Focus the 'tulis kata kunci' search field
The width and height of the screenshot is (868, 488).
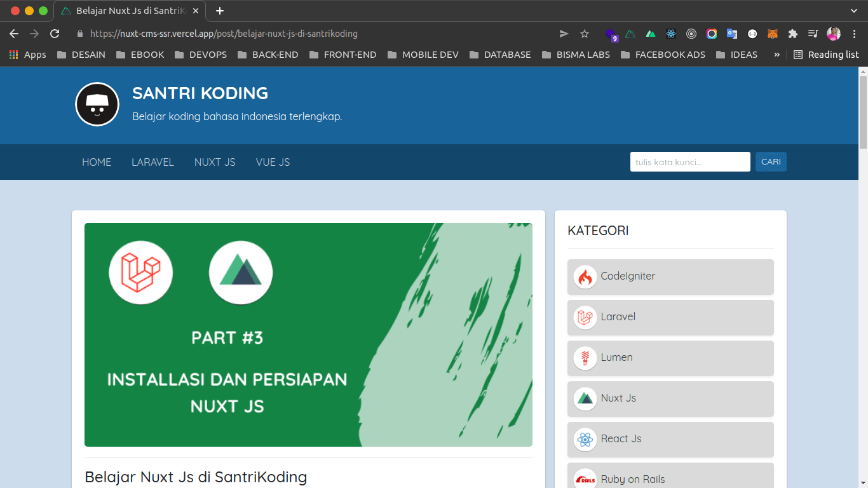tap(690, 162)
